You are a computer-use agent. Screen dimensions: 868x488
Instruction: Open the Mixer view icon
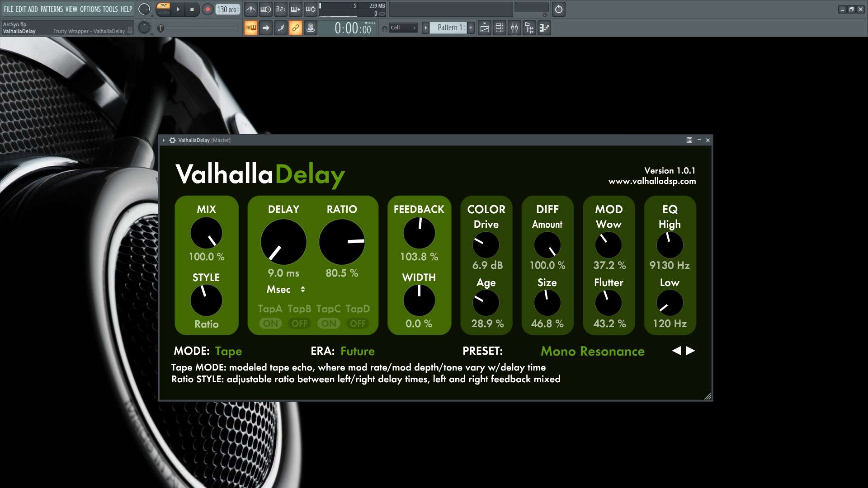514,28
